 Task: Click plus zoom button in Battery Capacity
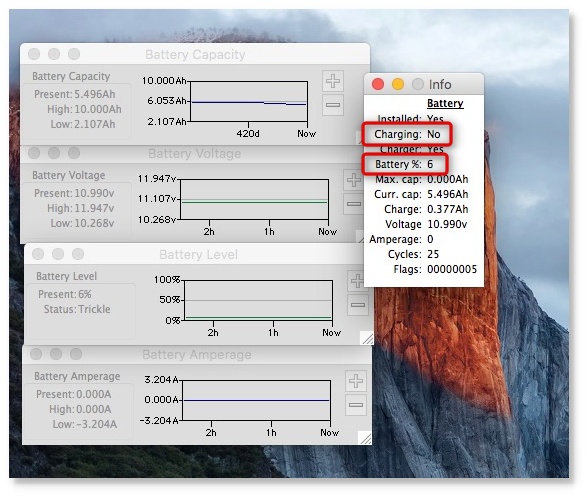333,81
